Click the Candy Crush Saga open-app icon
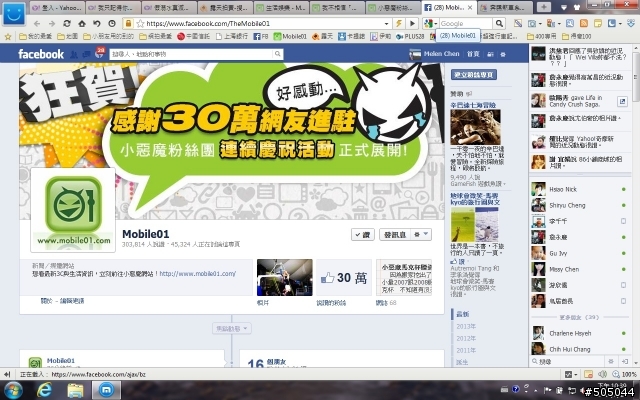 coord(622,101)
